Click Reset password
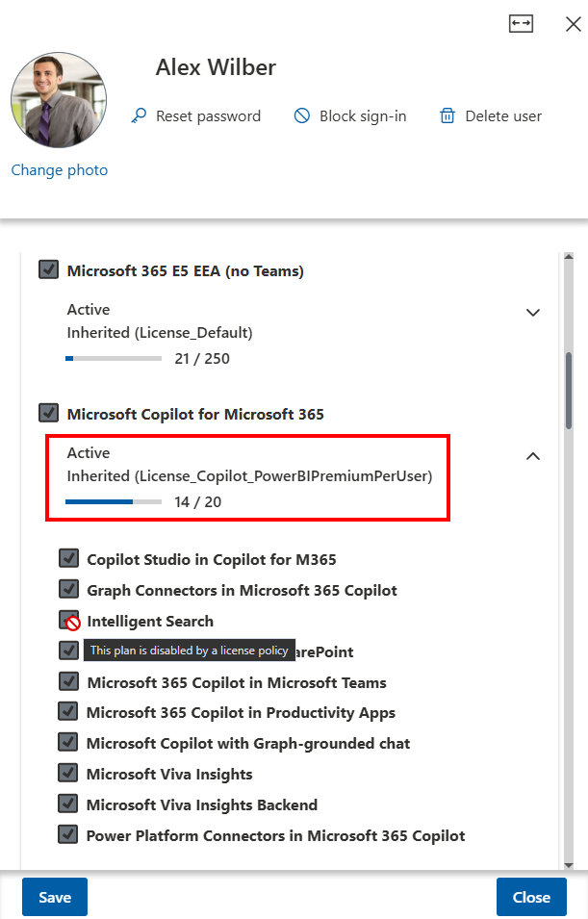Viewport: 588px width, 919px height. pos(208,116)
